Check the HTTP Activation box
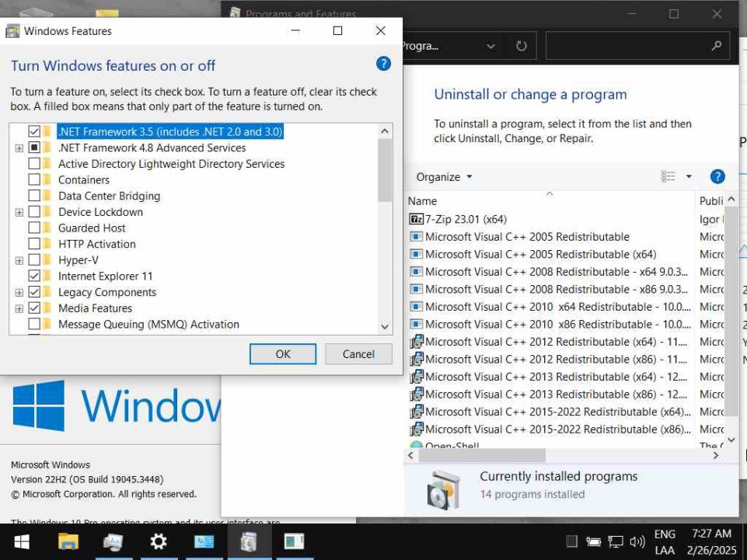 (34, 244)
